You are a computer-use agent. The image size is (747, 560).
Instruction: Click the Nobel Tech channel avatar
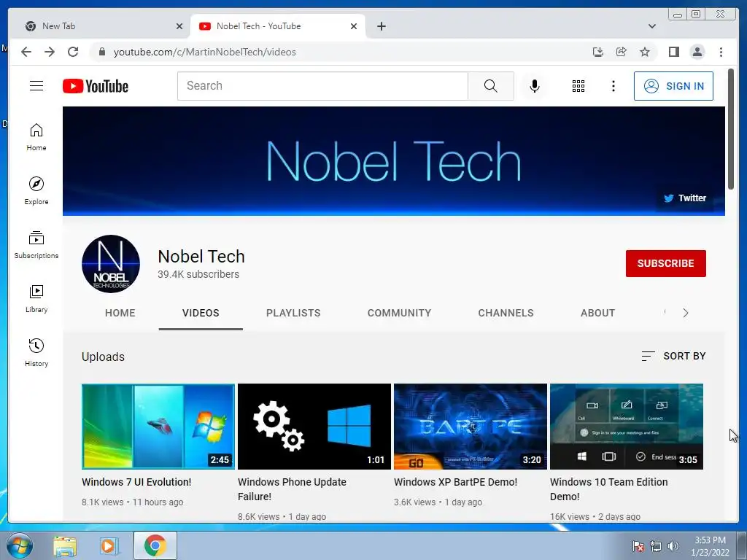[x=111, y=264]
